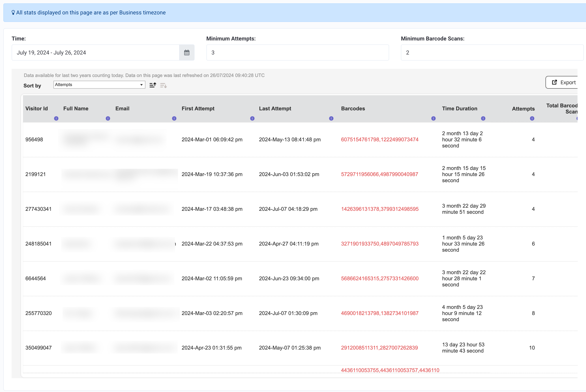This screenshot has height=392, width=586.
Task: Click the Time date range field
Action: 95,53
